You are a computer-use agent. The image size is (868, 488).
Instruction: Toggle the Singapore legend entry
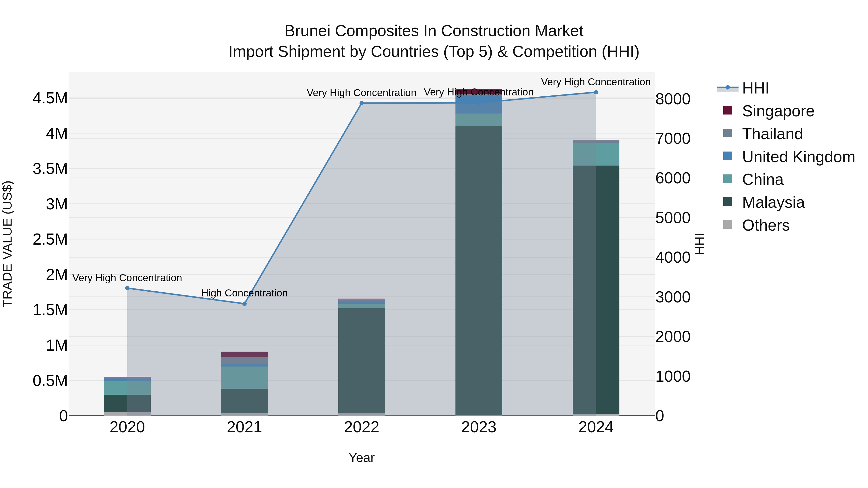click(x=768, y=111)
